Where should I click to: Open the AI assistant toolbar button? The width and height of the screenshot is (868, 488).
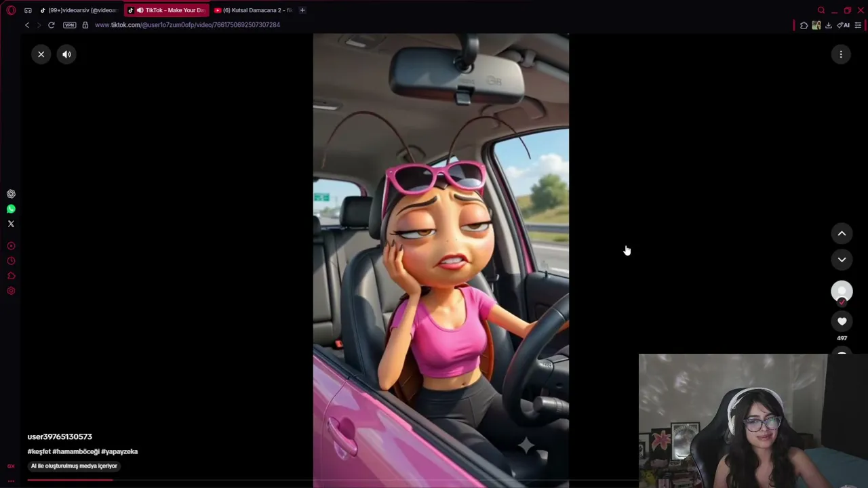coord(844,25)
